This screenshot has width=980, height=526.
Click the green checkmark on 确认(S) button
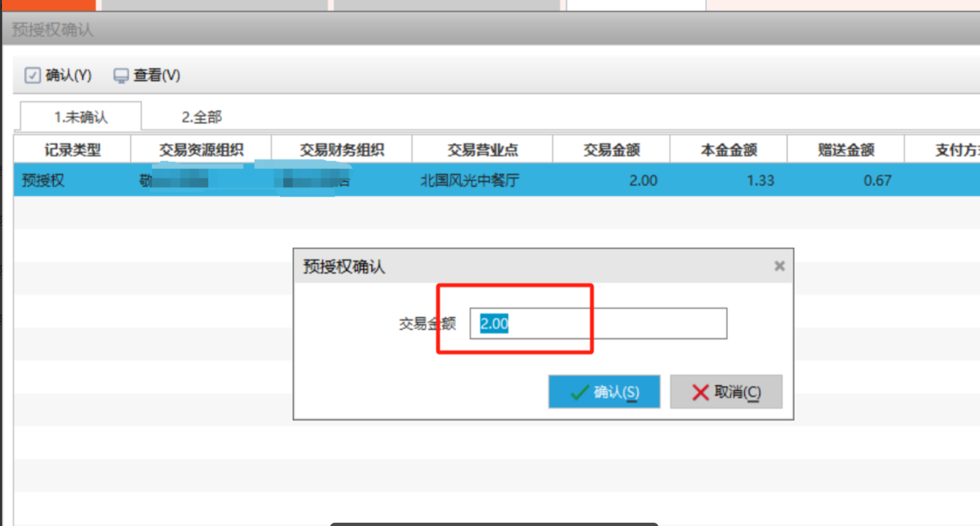[579, 393]
